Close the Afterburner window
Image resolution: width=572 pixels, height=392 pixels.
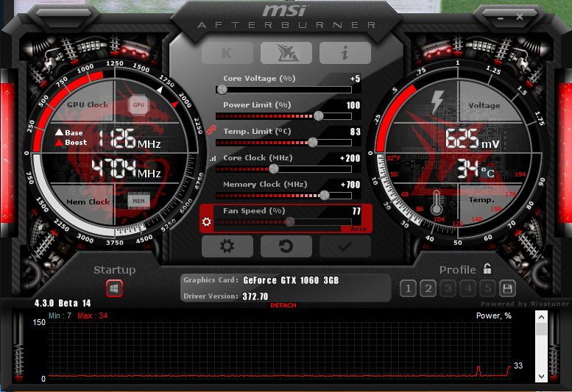[520, 17]
